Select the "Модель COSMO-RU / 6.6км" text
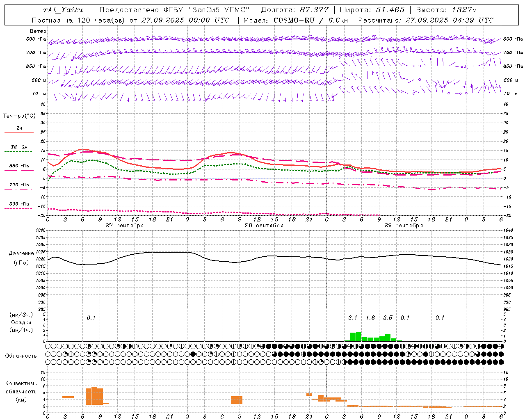The width and height of the screenshot is (525, 420). point(296,20)
